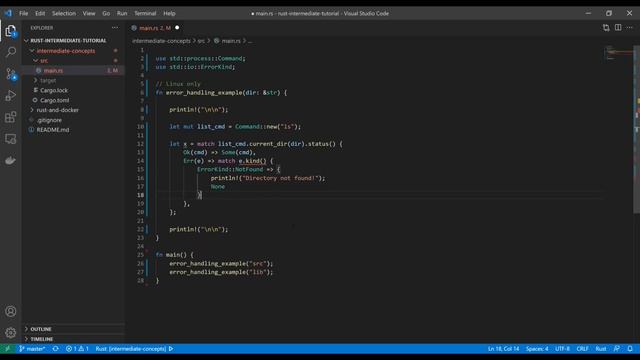Click ErrorKind::NotFound in code
640x360 pixels.
click(x=230, y=169)
